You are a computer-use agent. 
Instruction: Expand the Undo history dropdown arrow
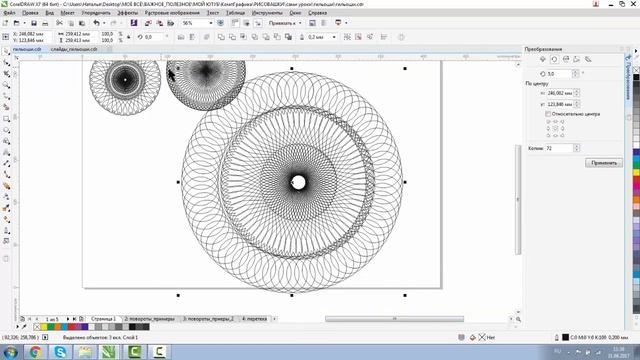point(104,23)
